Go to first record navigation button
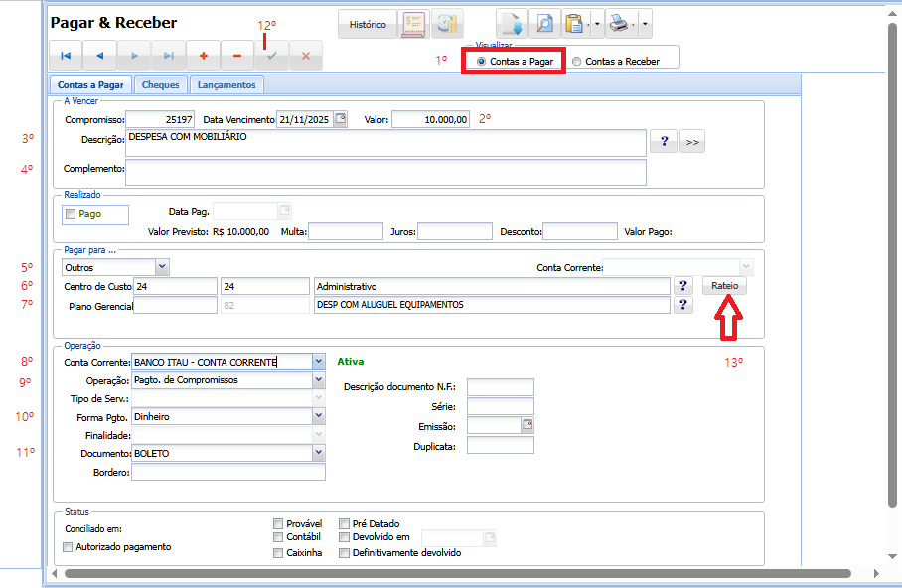The height and width of the screenshot is (588, 902). pyautogui.click(x=66, y=56)
